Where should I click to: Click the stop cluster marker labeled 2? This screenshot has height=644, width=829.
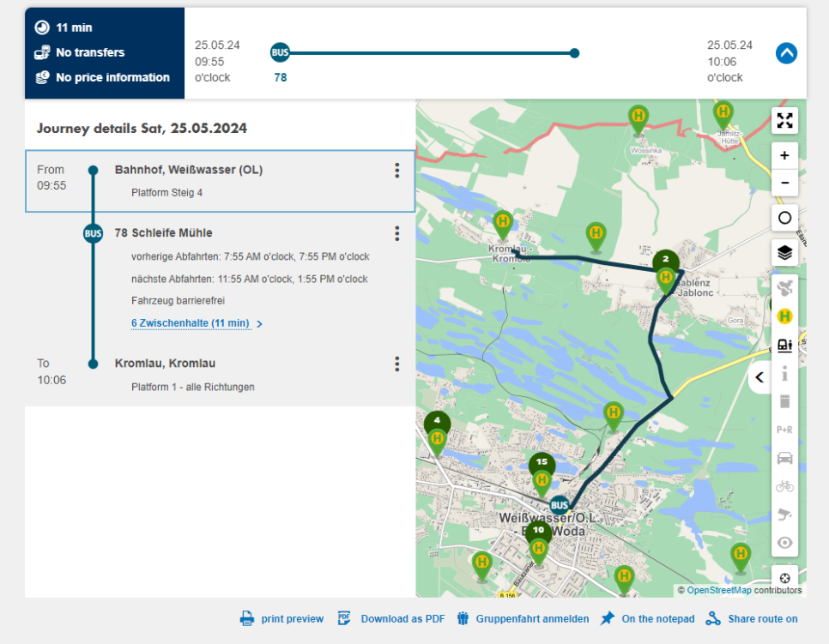click(666, 272)
